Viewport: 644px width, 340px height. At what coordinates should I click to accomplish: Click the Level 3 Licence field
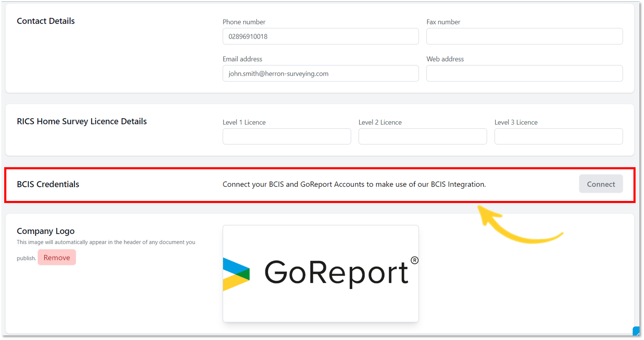click(x=559, y=136)
